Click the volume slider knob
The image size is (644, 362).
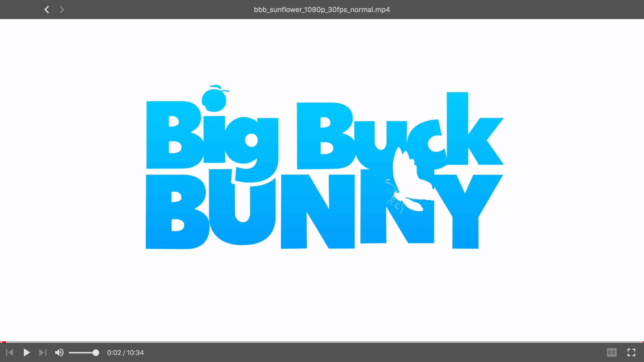[x=96, y=353]
